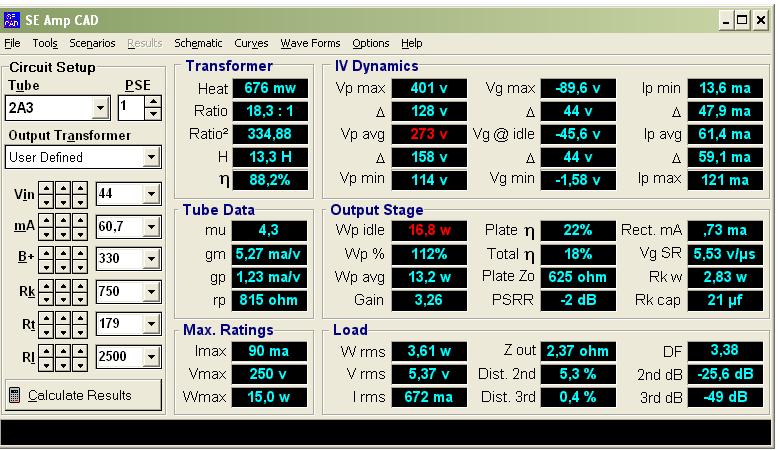The height and width of the screenshot is (450, 780).
Task: Click the first down arrow for mA
Action: [48, 234]
